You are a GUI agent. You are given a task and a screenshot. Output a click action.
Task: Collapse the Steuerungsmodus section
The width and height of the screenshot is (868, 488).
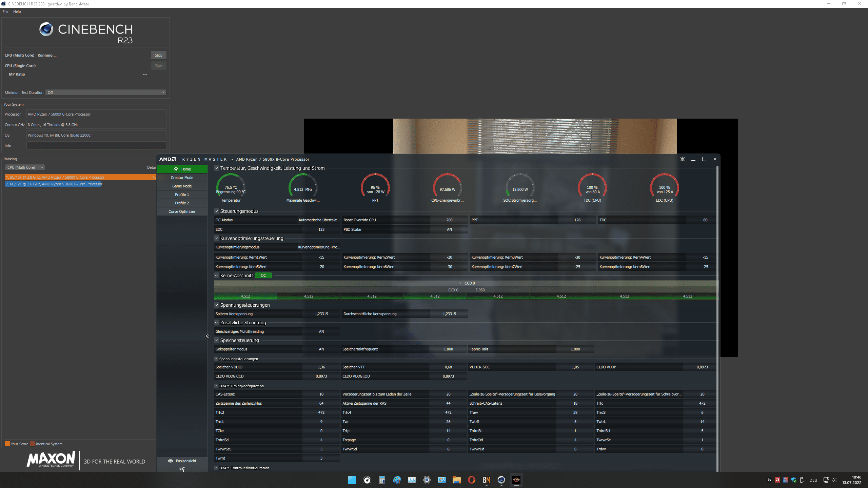tap(216, 211)
